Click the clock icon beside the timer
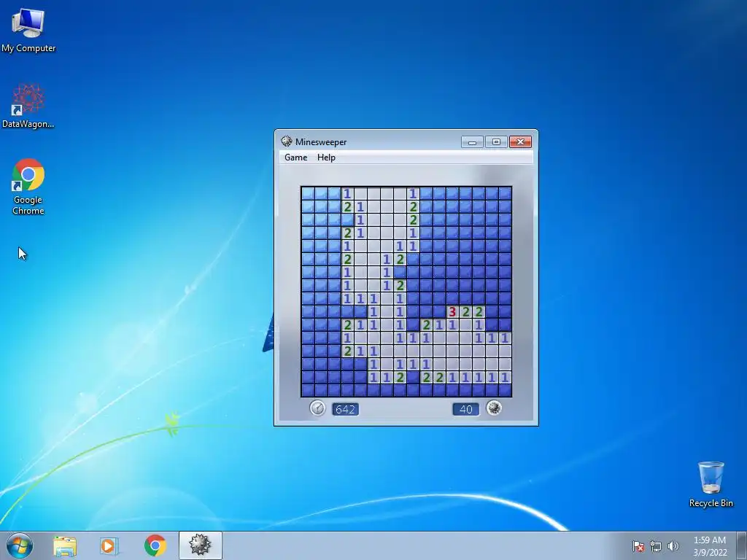The width and height of the screenshot is (747, 560). point(317,408)
